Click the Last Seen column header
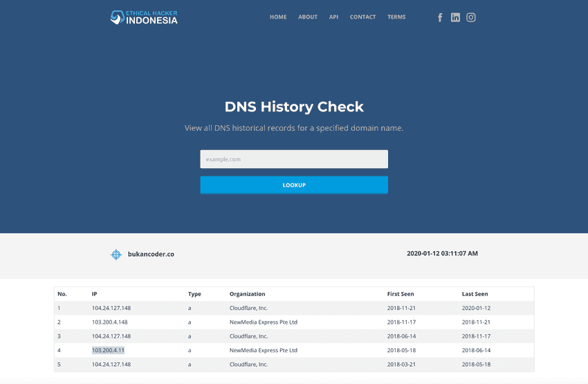Image resolution: width=588 pixels, height=384 pixels. (x=475, y=294)
